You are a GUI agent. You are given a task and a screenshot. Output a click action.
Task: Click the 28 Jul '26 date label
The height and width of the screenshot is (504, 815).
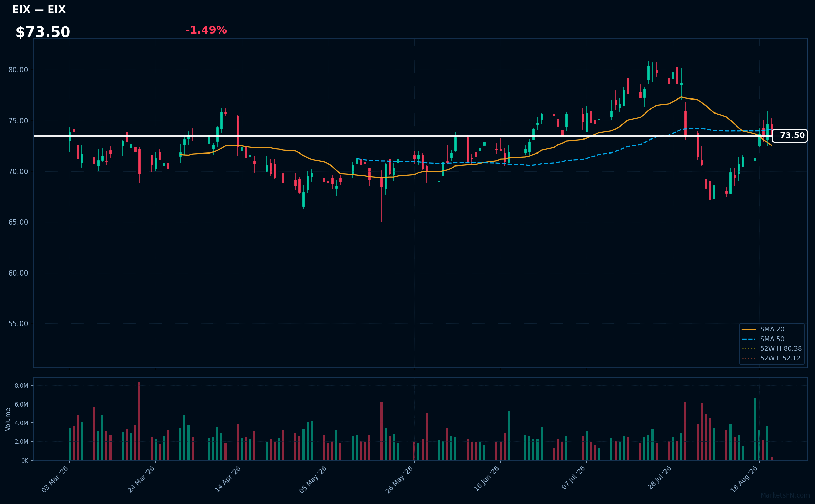[659, 478]
